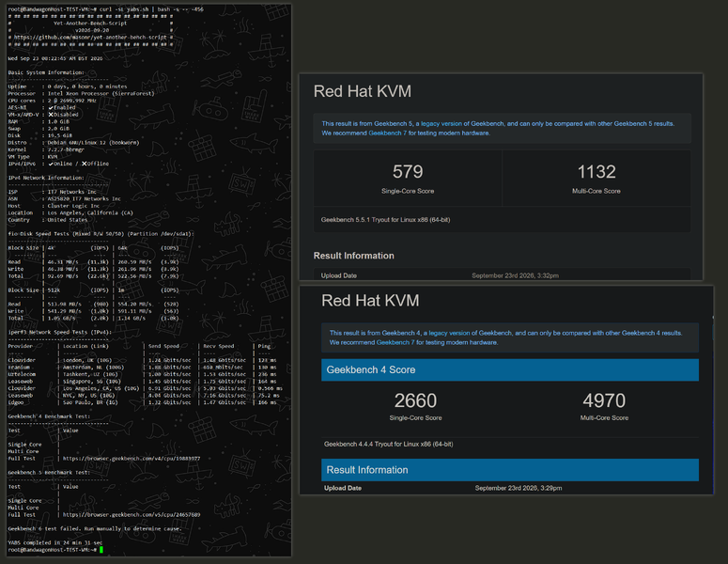Image resolution: width=728 pixels, height=564 pixels.
Task: Click the kernel version '7.2.7-bbrmgr'
Action: [x=66, y=149]
